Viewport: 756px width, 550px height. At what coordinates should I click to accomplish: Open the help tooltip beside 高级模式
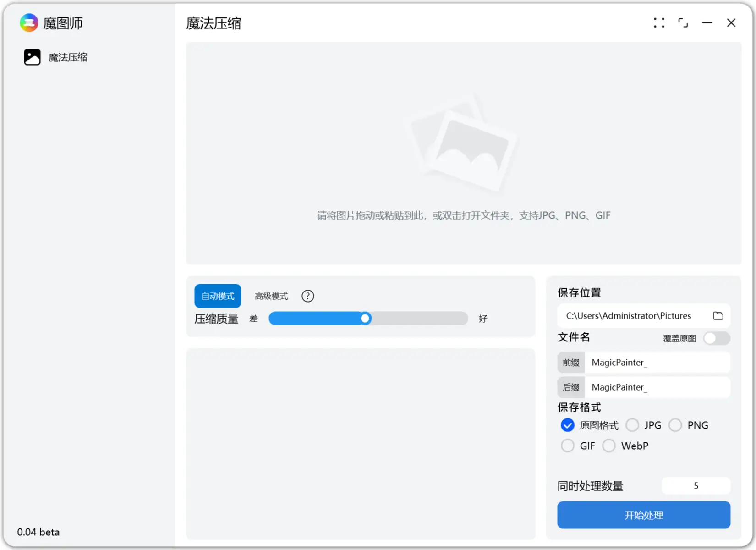pyautogui.click(x=307, y=296)
